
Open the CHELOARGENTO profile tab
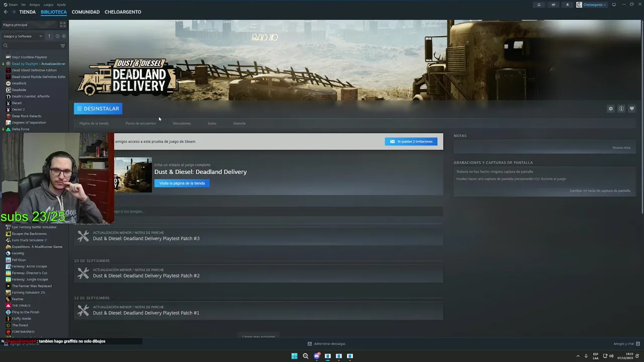click(x=123, y=12)
